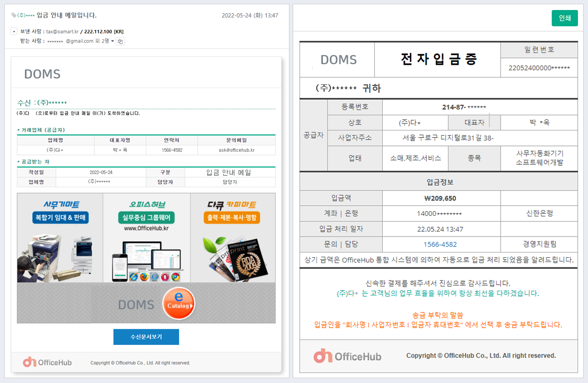This screenshot has height=383, width=588.
Task: Click the deposit timestamp 22.05.24 13:47
Action: coord(440,229)
